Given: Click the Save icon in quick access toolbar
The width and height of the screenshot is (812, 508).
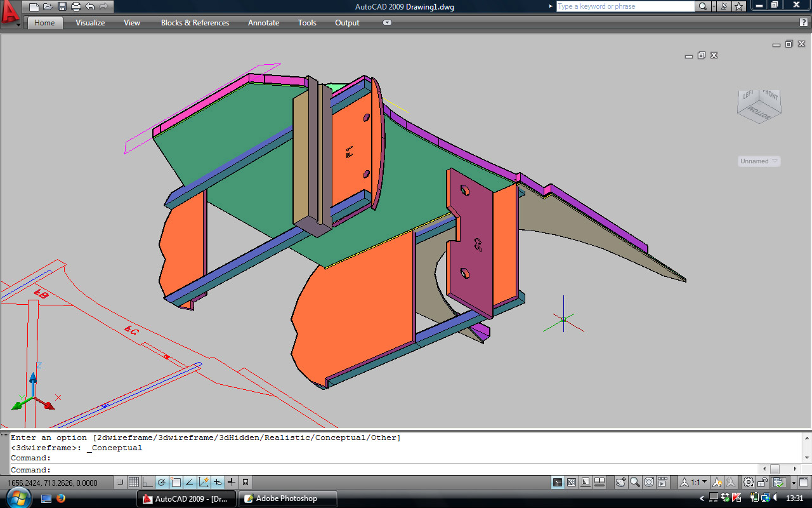Looking at the screenshot, I should click(x=62, y=7).
